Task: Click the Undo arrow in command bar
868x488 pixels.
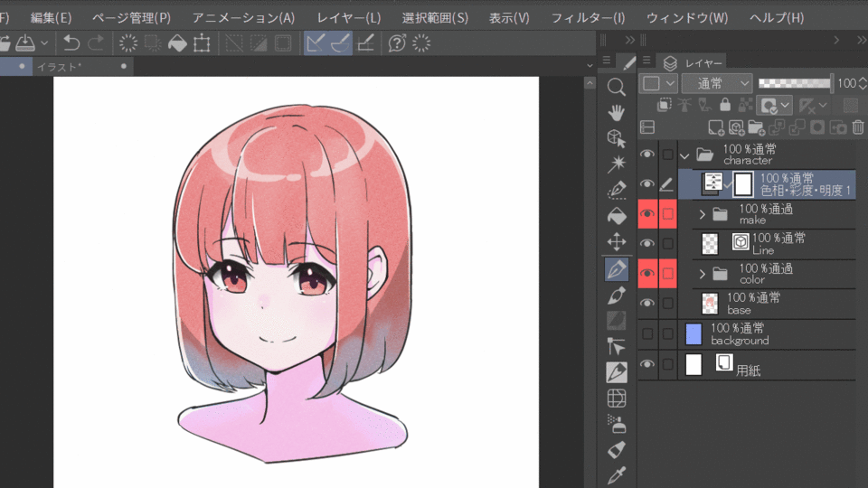Action: 71,42
